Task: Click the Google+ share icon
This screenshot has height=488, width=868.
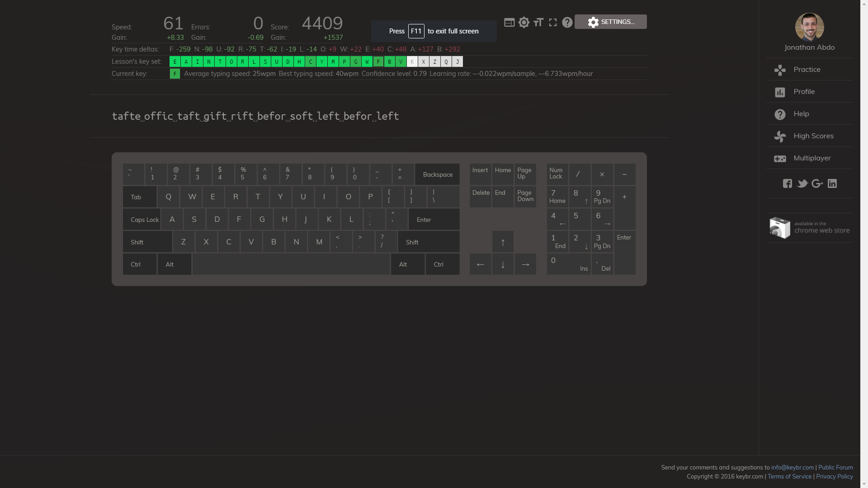Action: pyautogui.click(x=817, y=183)
